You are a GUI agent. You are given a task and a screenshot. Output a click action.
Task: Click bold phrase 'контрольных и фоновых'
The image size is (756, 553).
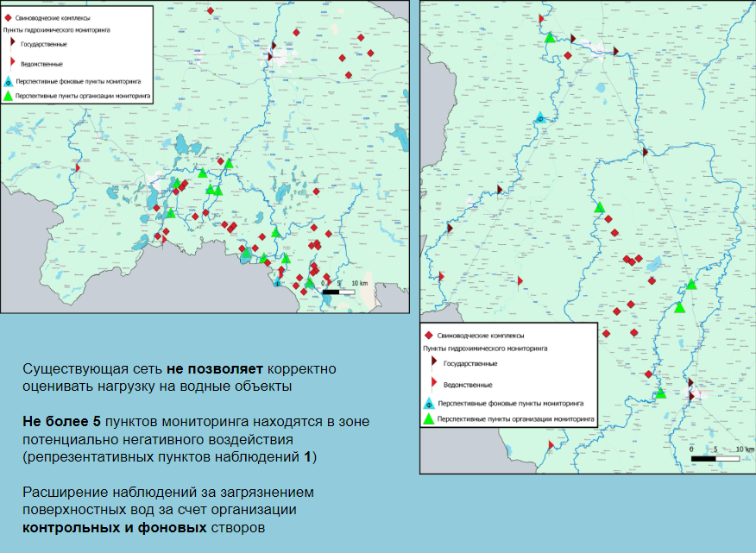[x=115, y=527]
